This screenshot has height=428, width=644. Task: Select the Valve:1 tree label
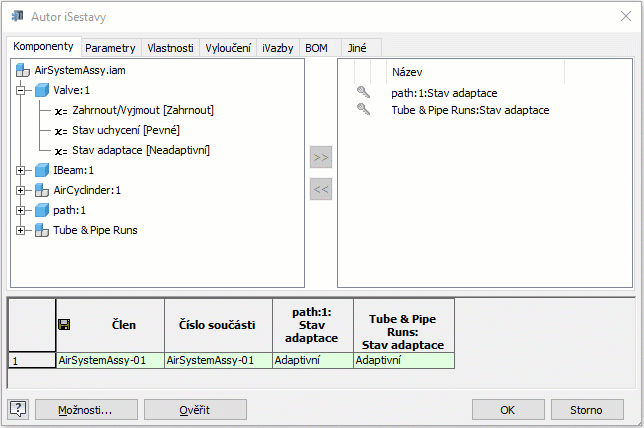click(71, 90)
